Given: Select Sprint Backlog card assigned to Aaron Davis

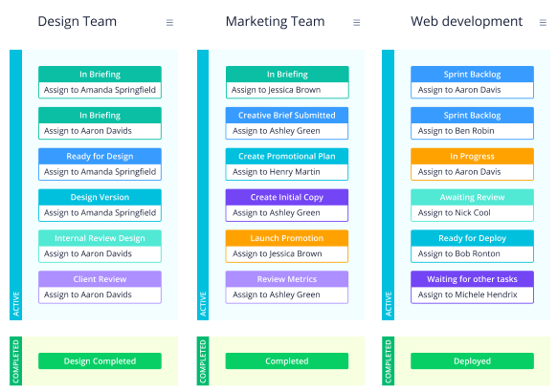Looking at the screenshot, I should click(472, 82).
